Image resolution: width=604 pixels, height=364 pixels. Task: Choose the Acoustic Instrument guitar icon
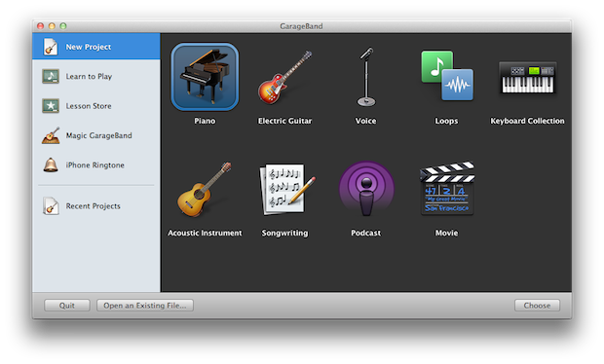[x=205, y=190]
